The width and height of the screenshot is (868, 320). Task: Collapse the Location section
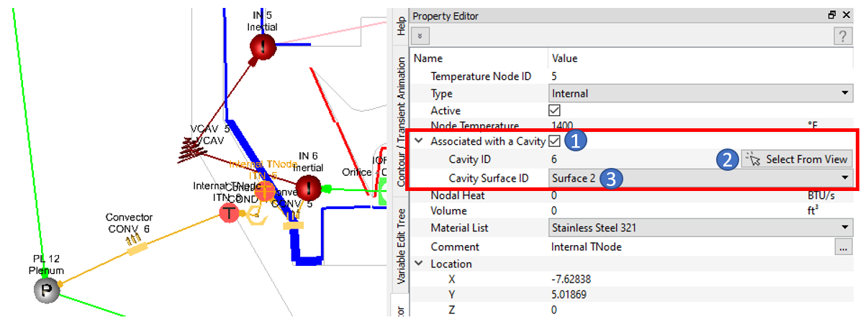(418, 264)
